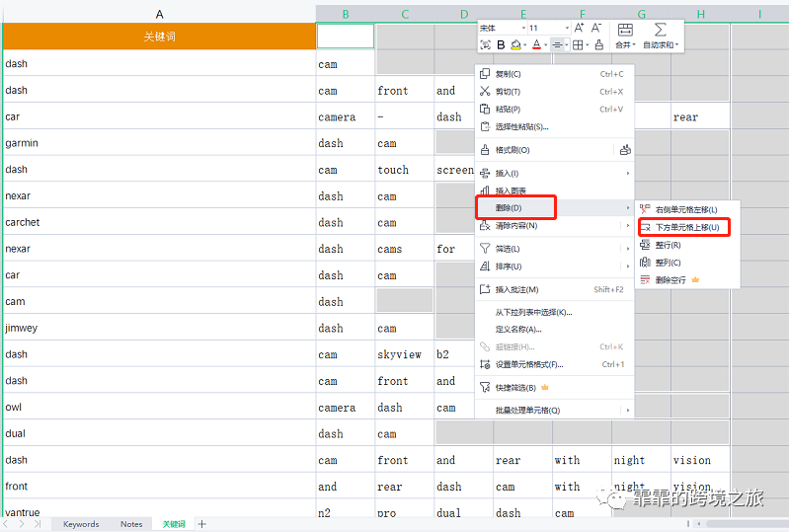The height and width of the screenshot is (532, 789).
Task: Click format painter icon in mini toolbar
Action: click(x=598, y=45)
